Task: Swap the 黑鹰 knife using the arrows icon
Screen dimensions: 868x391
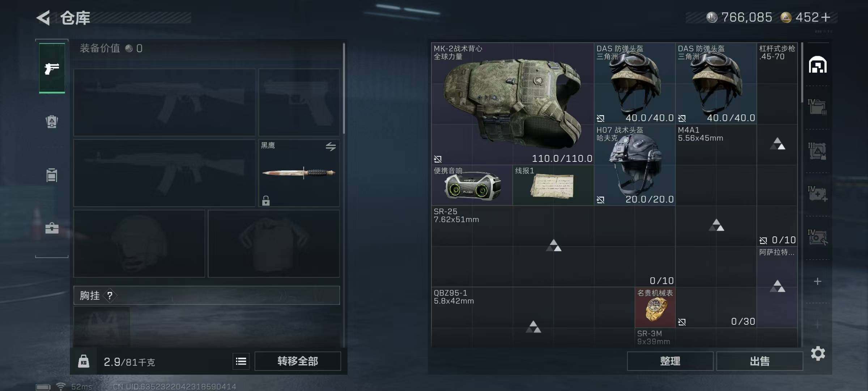Action: click(331, 147)
